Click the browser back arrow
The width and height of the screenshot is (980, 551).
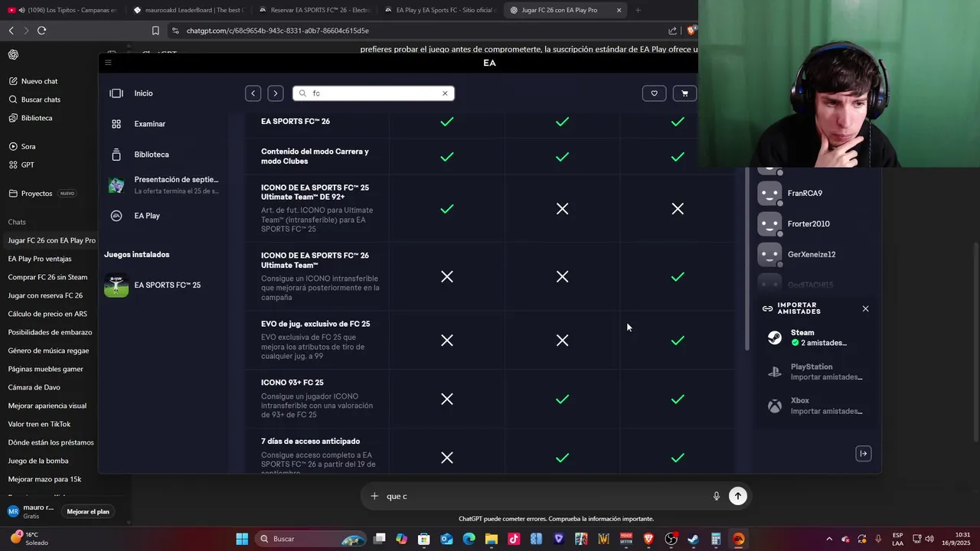(x=11, y=31)
